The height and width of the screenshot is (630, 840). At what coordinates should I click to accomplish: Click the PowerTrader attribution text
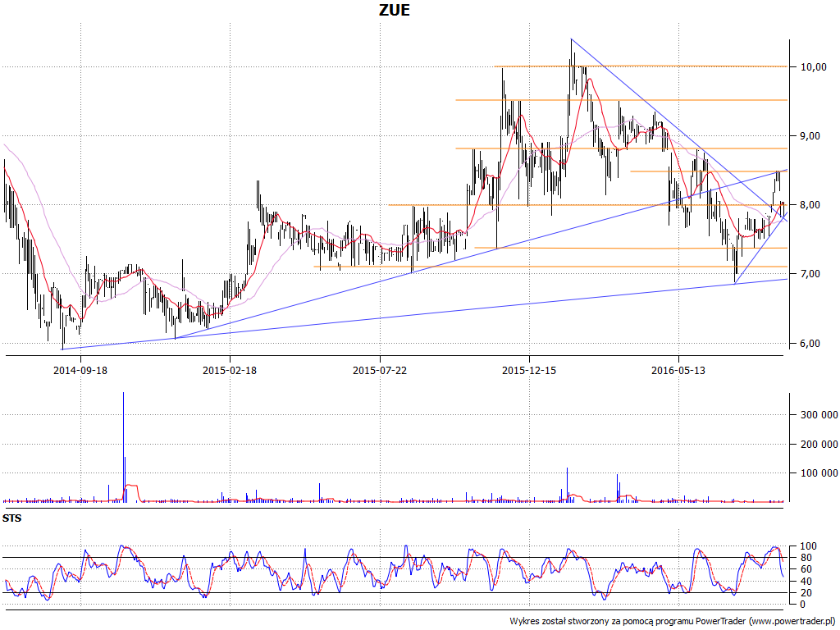[x=673, y=622]
